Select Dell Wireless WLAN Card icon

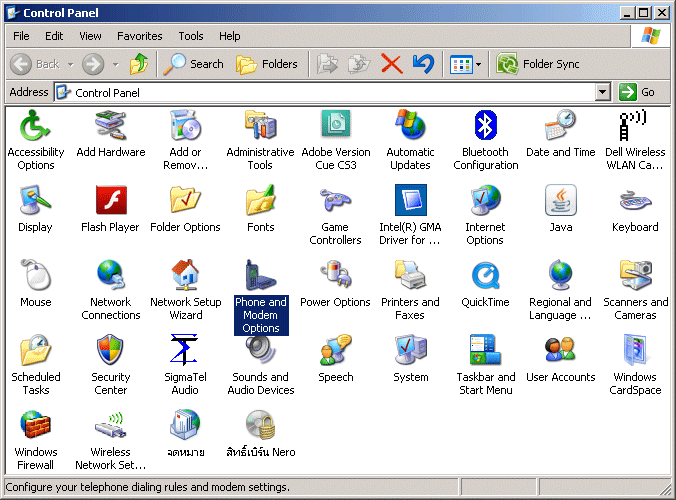[x=633, y=125]
